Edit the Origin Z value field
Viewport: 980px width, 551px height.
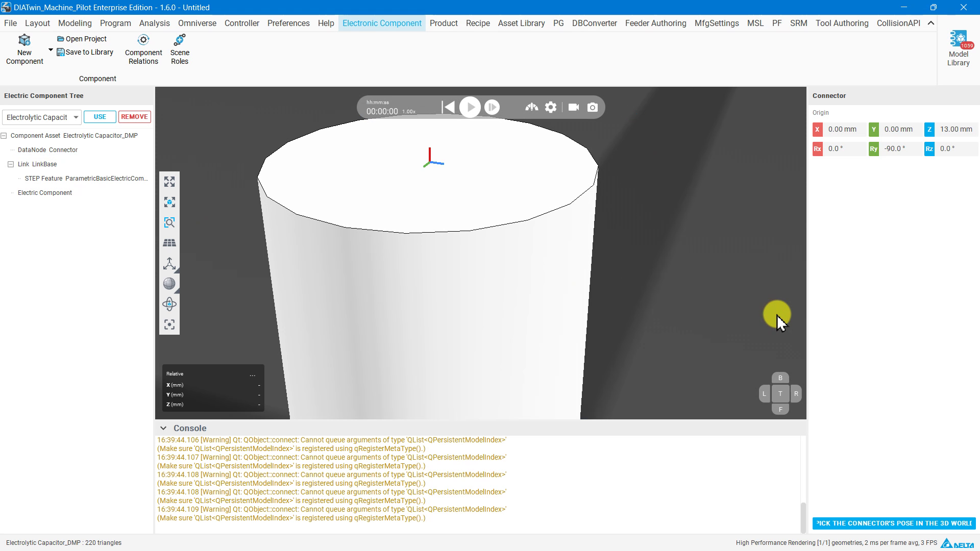pyautogui.click(x=956, y=130)
